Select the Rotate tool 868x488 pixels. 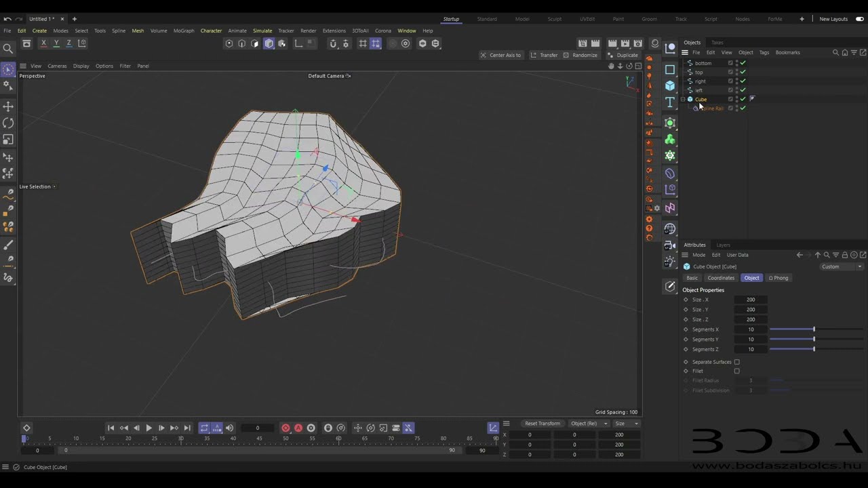coord(8,123)
